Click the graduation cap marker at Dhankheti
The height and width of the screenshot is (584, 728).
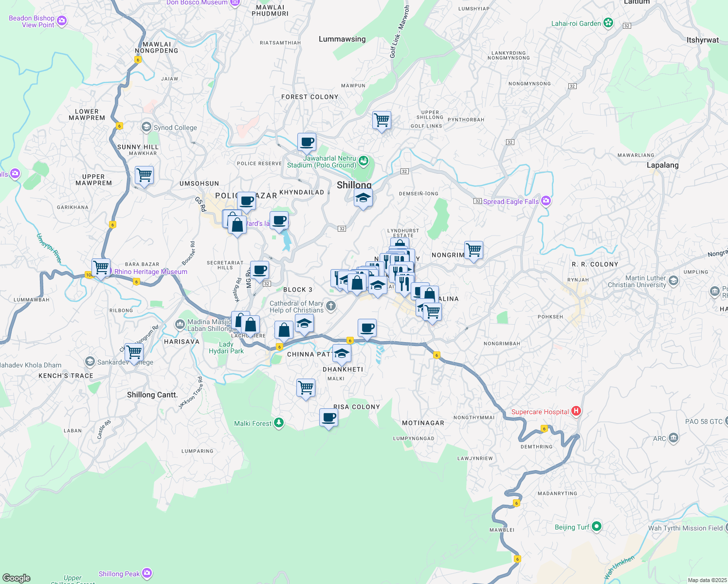342,353
